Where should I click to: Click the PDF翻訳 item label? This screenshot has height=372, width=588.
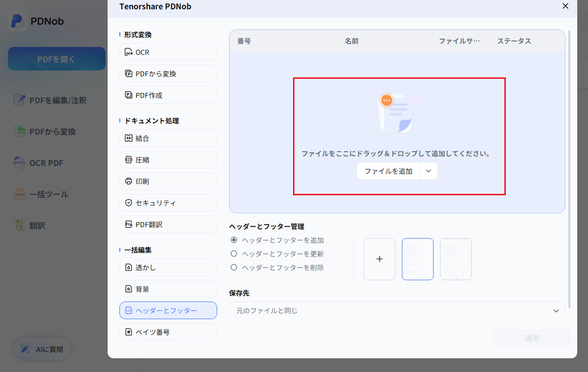tap(149, 225)
